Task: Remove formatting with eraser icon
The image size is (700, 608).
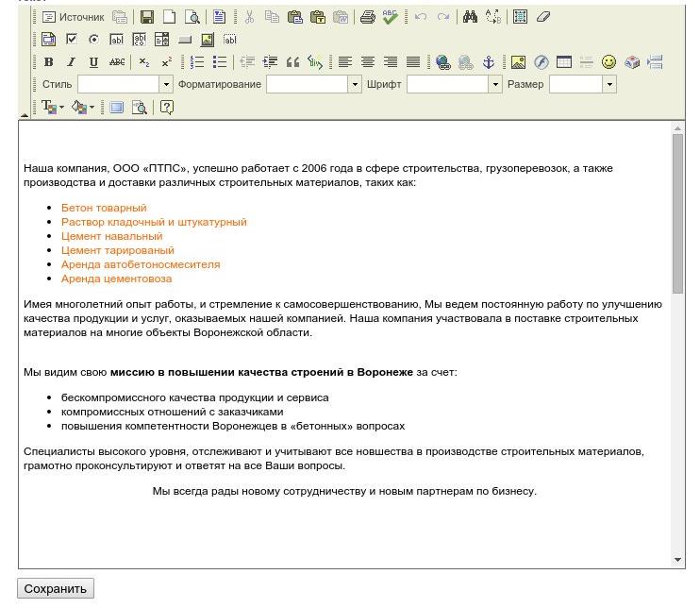Action: point(542,17)
